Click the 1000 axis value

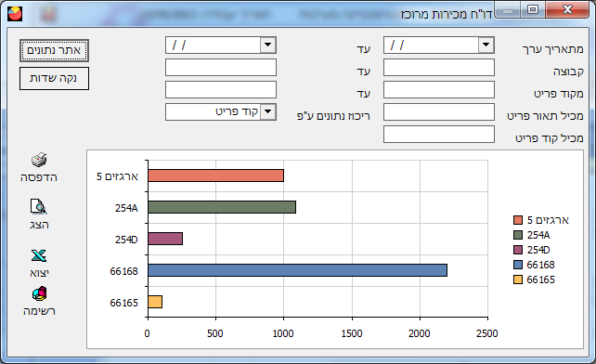click(283, 333)
